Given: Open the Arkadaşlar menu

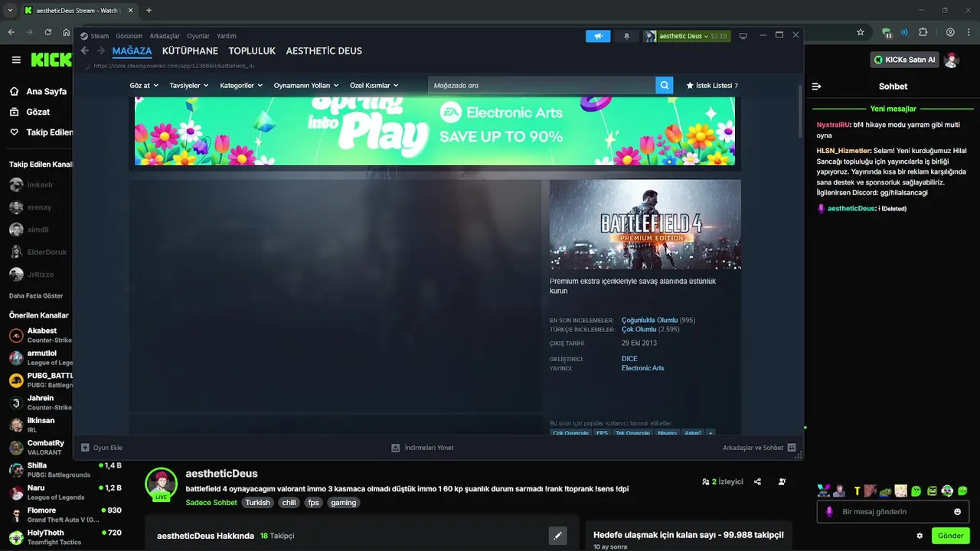Looking at the screenshot, I should click(165, 36).
